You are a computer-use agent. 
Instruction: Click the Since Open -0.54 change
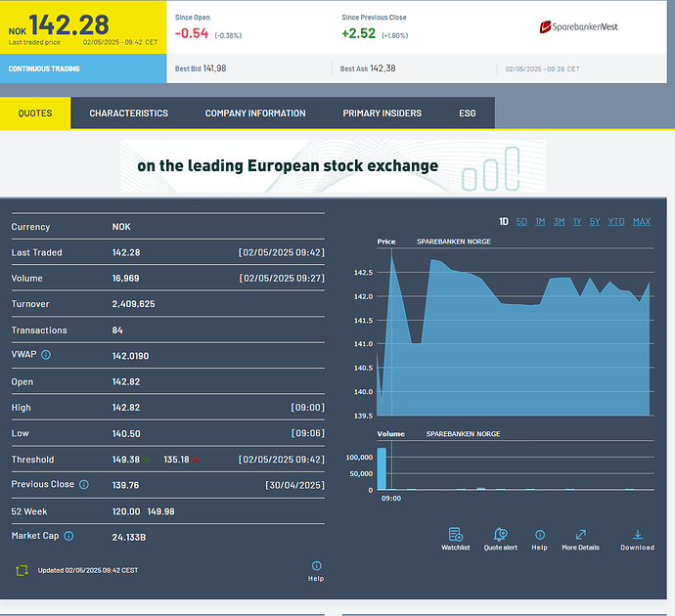192,33
